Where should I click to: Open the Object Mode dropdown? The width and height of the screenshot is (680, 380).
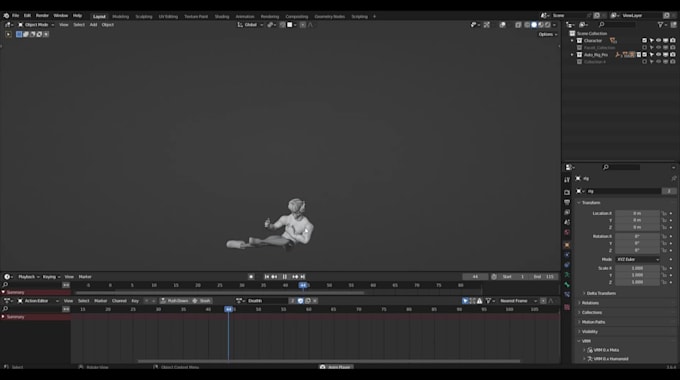tap(36, 25)
